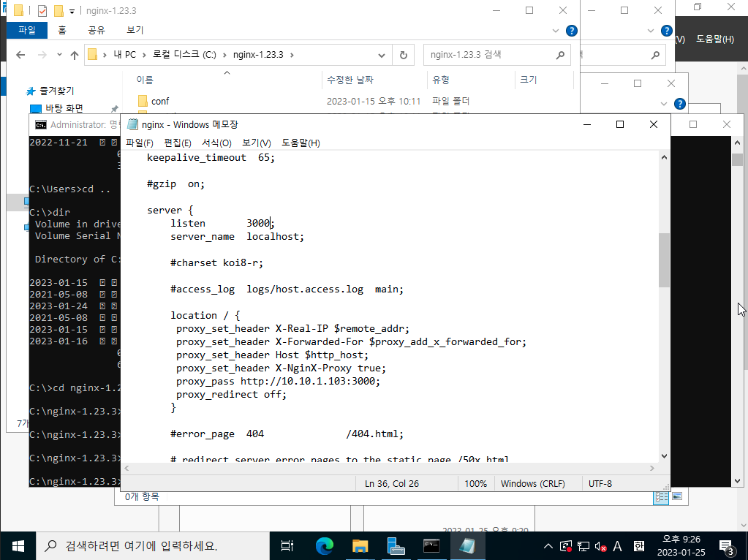The image size is (748, 560).
Task: Open Notepad 서식(O) menu
Action: pyautogui.click(x=216, y=143)
